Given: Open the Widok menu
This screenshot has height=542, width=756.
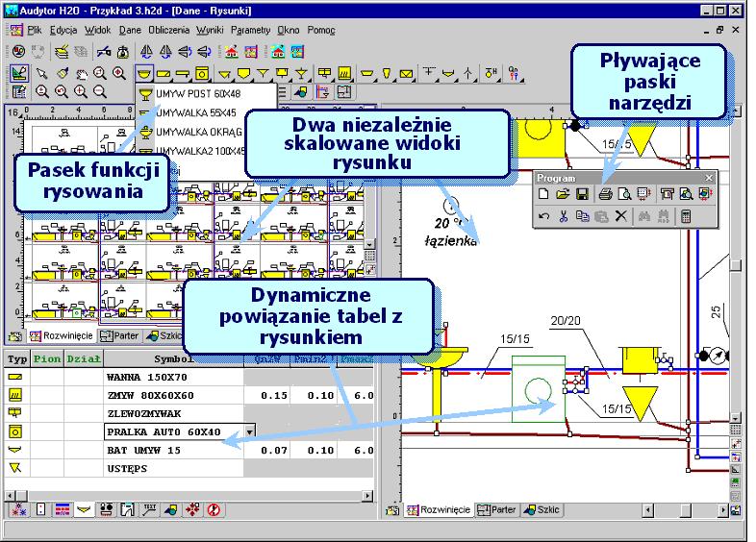Looking at the screenshot, I should [98, 30].
